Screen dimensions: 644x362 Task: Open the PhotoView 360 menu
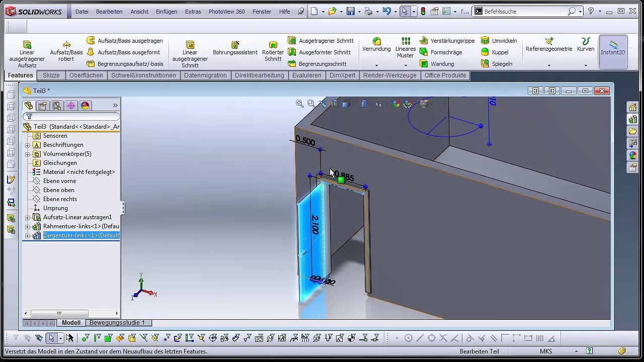pyautogui.click(x=227, y=12)
